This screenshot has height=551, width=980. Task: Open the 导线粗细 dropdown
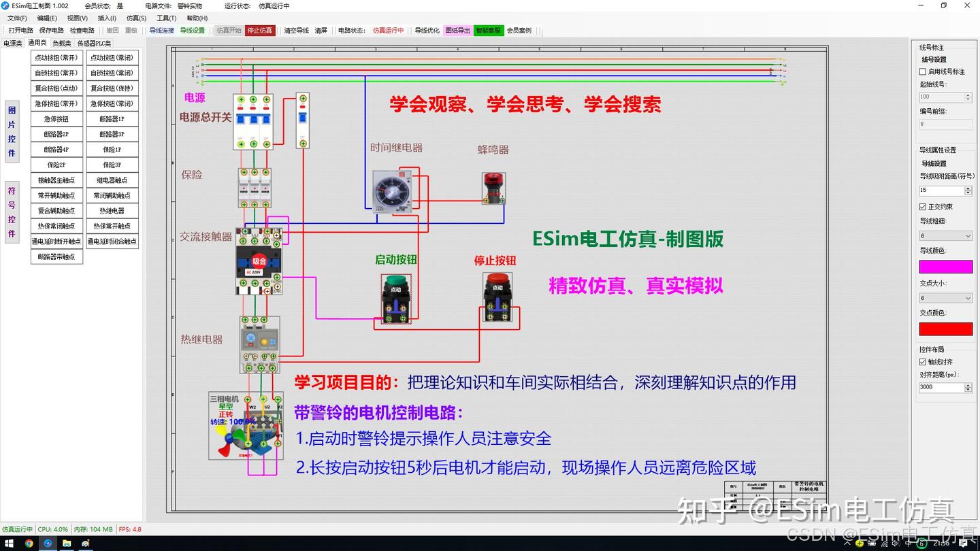[x=945, y=236]
